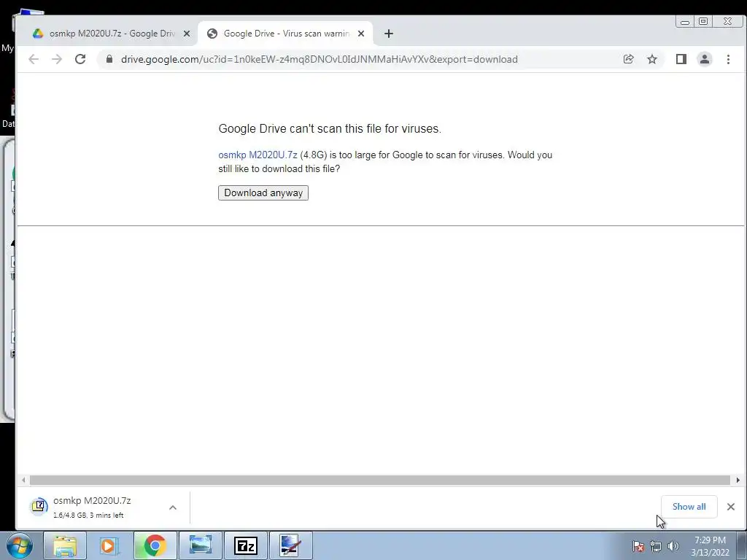747x560 pixels.
Task: Launch Windows Media Player from taskbar
Action: click(x=109, y=545)
